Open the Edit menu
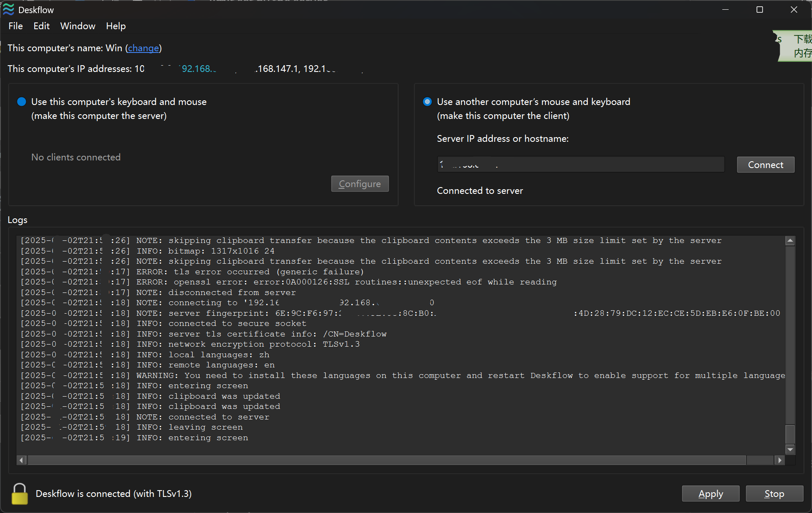Viewport: 812px width, 513px height. [x=41, y=26]
